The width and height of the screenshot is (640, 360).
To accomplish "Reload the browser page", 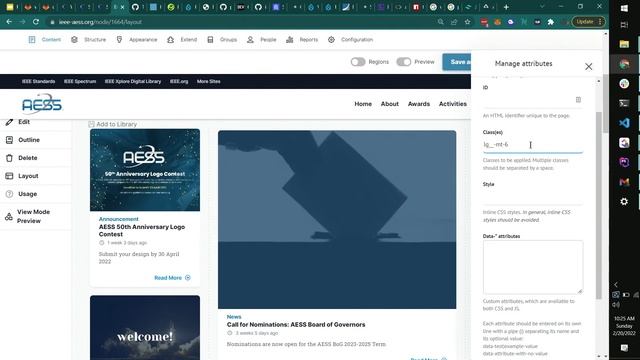I will tap(36, 22).
